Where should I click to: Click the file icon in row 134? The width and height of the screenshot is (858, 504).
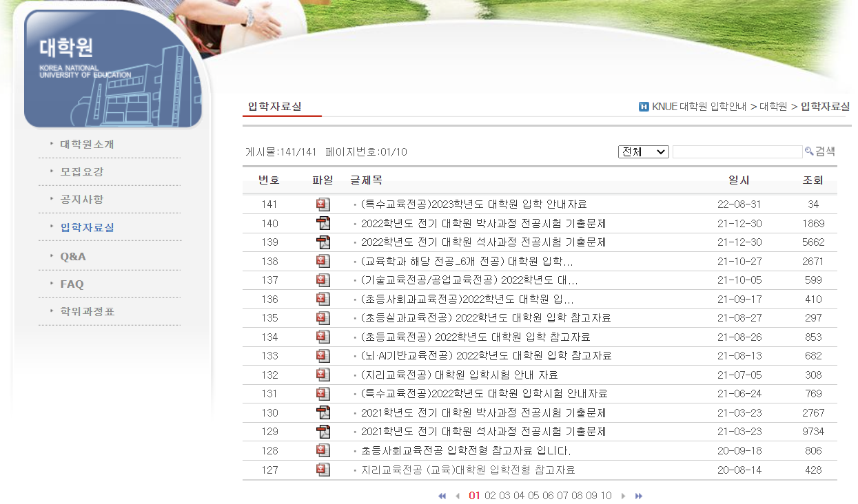click(x=323, y=337)
